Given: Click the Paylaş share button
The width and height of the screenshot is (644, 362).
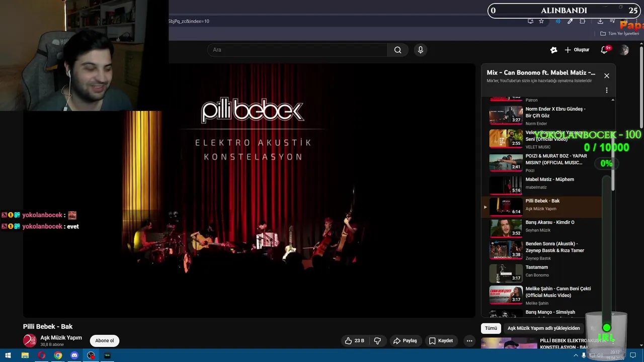Looking at the screenshot, I should tap(405, 340).
